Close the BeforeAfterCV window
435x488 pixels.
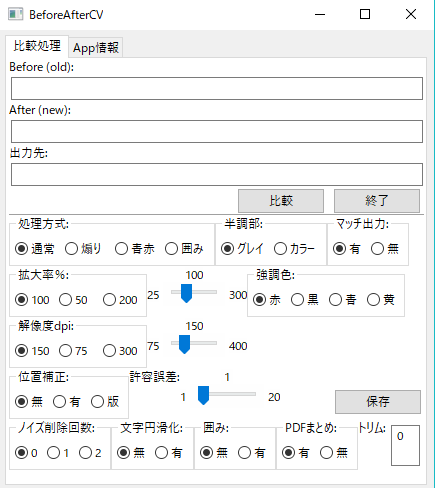click(411, 14)
